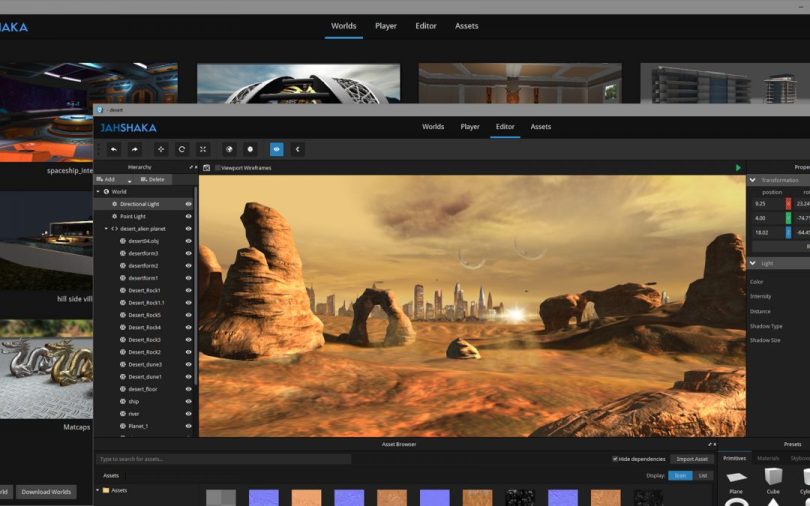Screen dimensions: 810x506
Task: Click the screenshot camera icon above the viewport
Action: point(207,168)
